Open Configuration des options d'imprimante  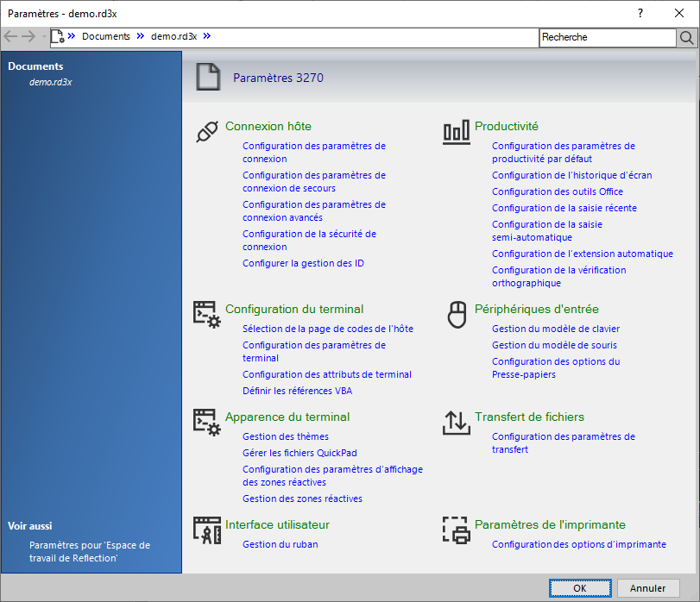point(579,544)
